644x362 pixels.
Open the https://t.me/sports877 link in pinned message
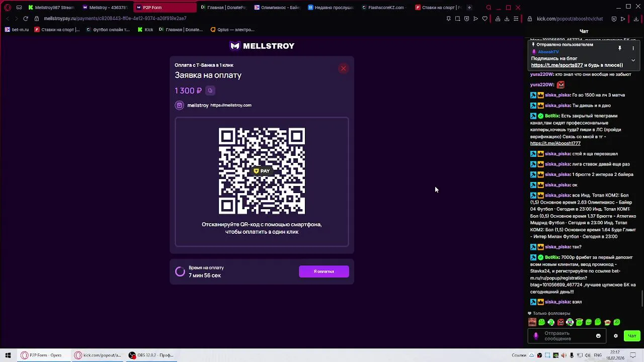tap(557, 65)
